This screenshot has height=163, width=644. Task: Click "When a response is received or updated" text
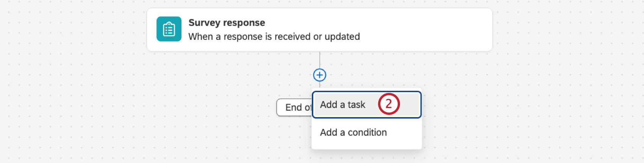274,37
